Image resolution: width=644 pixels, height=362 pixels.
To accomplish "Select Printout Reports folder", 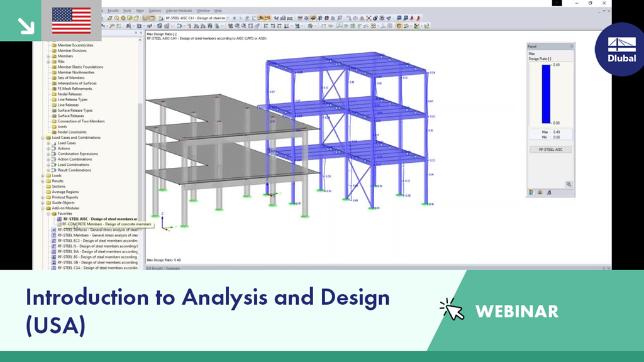I will [x=65, y=197].
